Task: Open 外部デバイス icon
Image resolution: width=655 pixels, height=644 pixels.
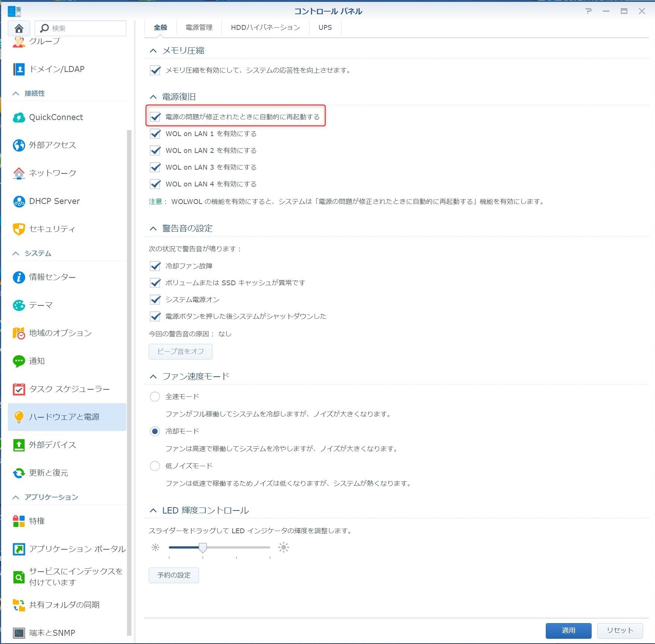Action: tap(19, 445)
